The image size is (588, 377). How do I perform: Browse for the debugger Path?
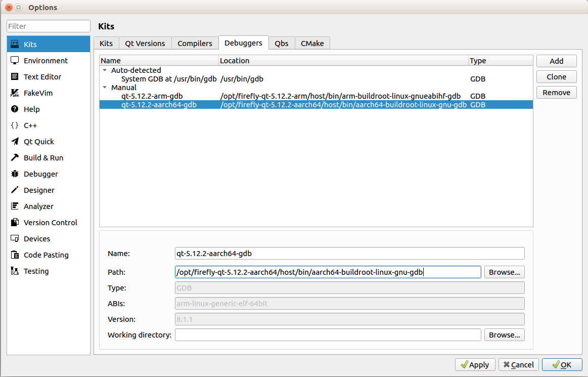click(504, 272)
